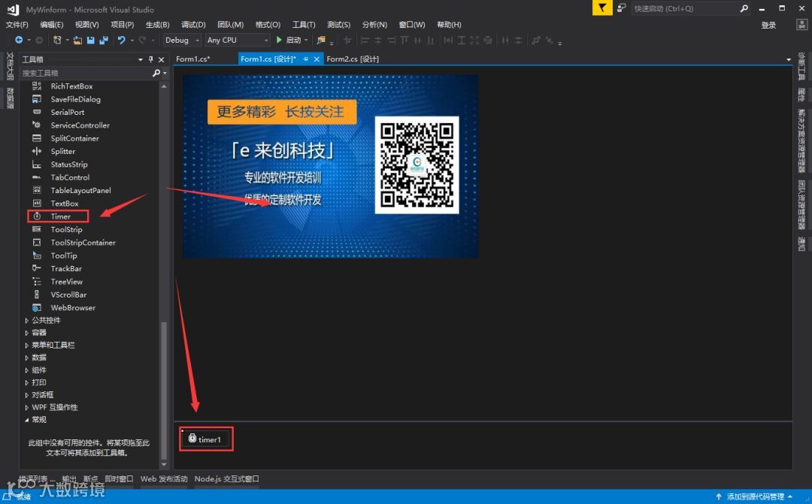Open the toolbox window options dropdown arrow
Viewport: 812px width, 504px height.
[x=141, y=59]
